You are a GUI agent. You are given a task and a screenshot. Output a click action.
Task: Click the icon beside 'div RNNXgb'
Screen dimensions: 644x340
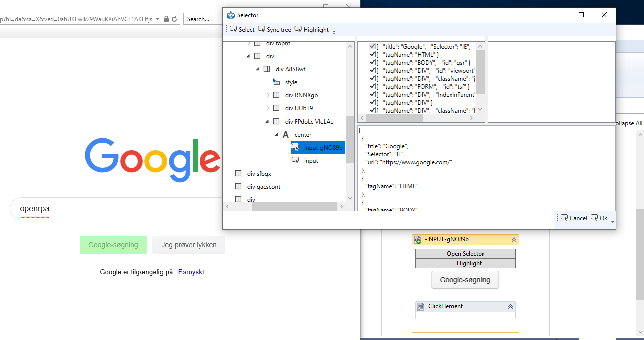(x=276, y=95)
